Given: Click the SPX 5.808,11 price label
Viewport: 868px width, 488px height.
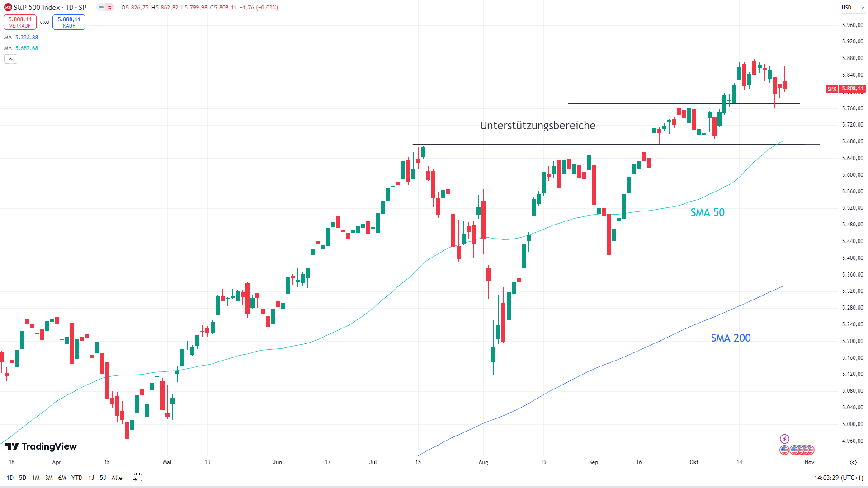Looking at the screenshot, I should [x=845, y=89].
